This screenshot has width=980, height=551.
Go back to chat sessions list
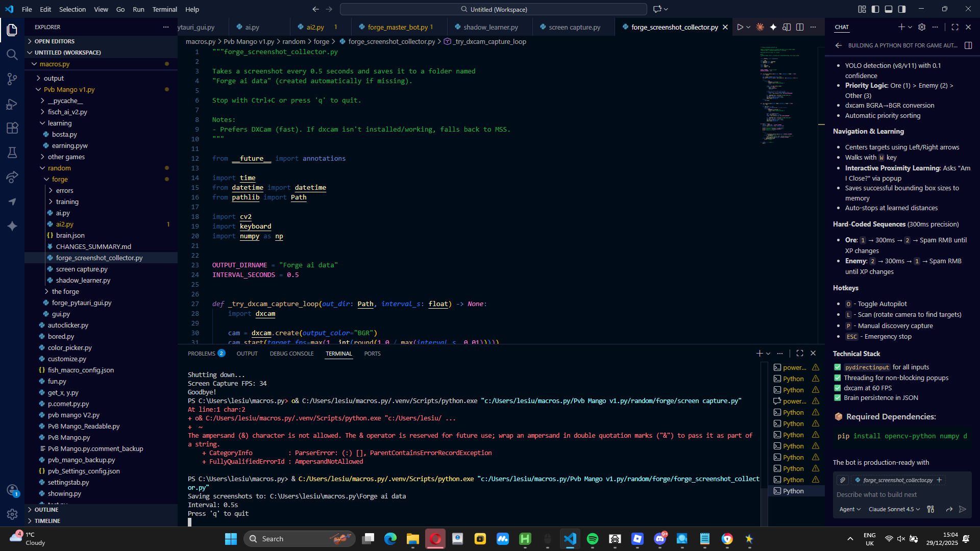tap(839, 45)
